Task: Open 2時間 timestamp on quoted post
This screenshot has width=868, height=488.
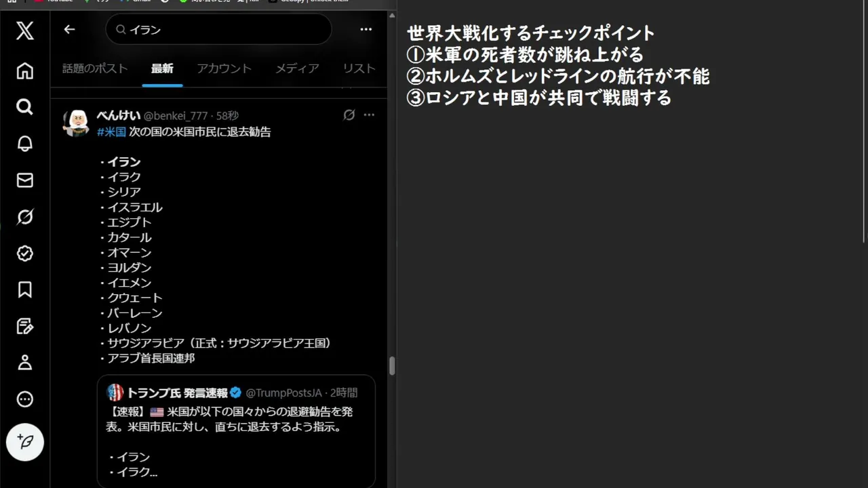Action: tap(344, 392)
